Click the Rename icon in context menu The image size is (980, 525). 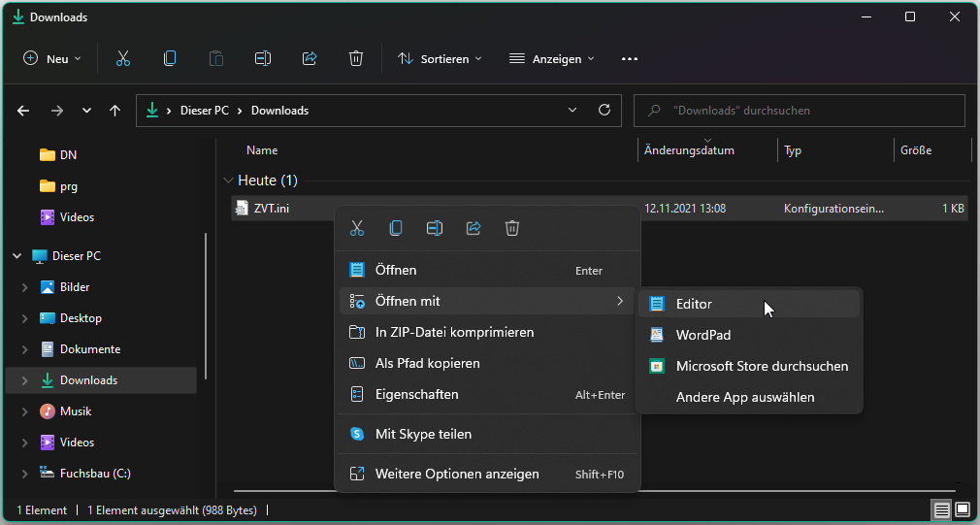[x=435, y=228]
